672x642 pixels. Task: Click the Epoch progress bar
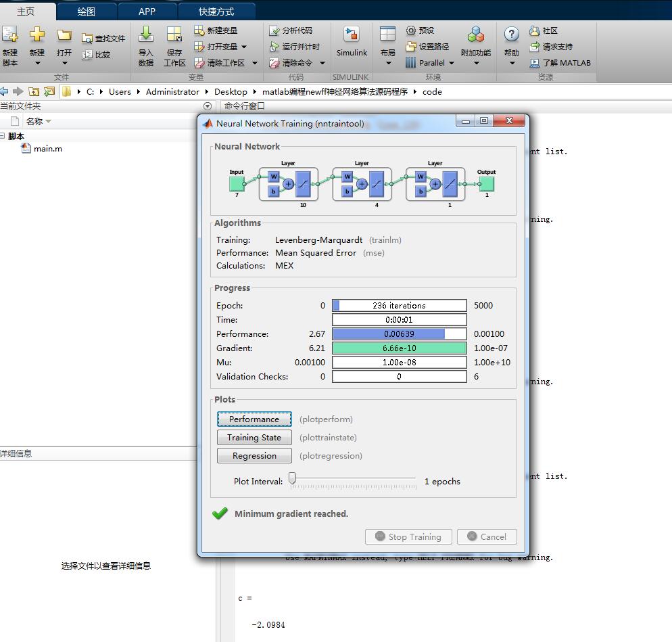(x=399, y=305)
